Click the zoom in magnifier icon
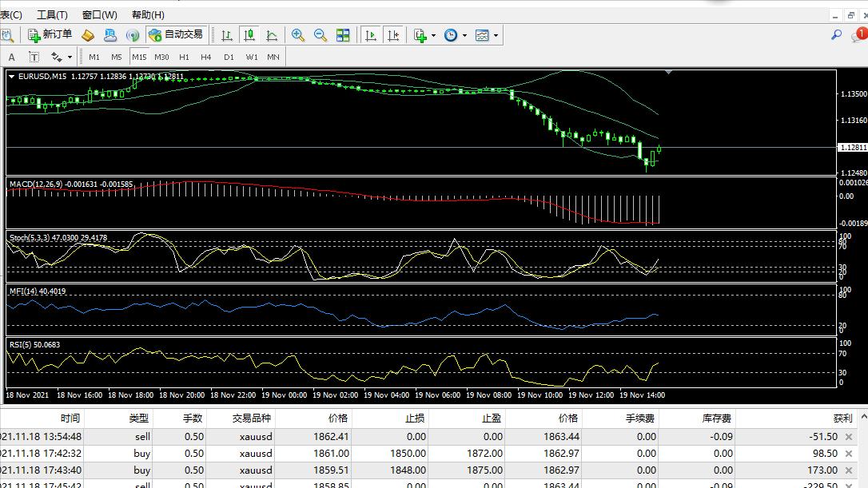 [x=298, y=35]
